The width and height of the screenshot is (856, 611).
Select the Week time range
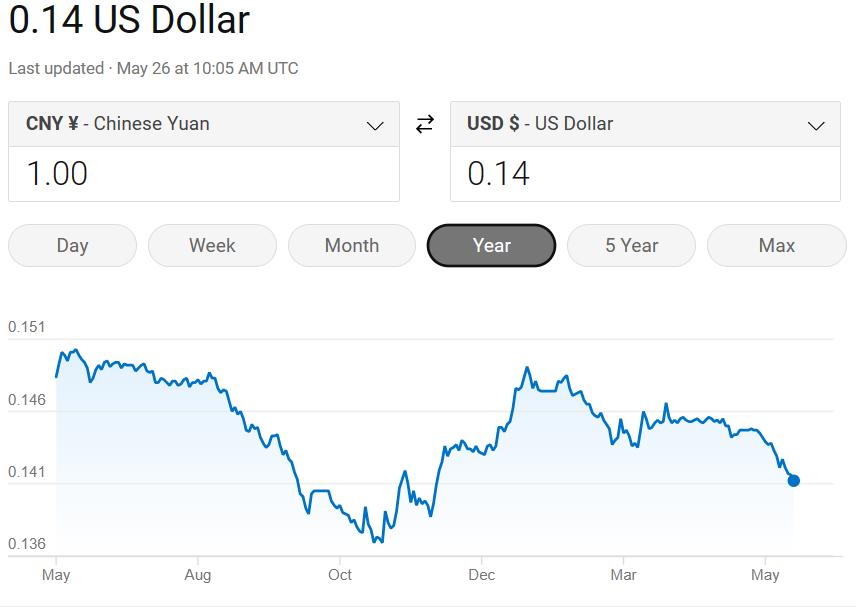point(212,245)
